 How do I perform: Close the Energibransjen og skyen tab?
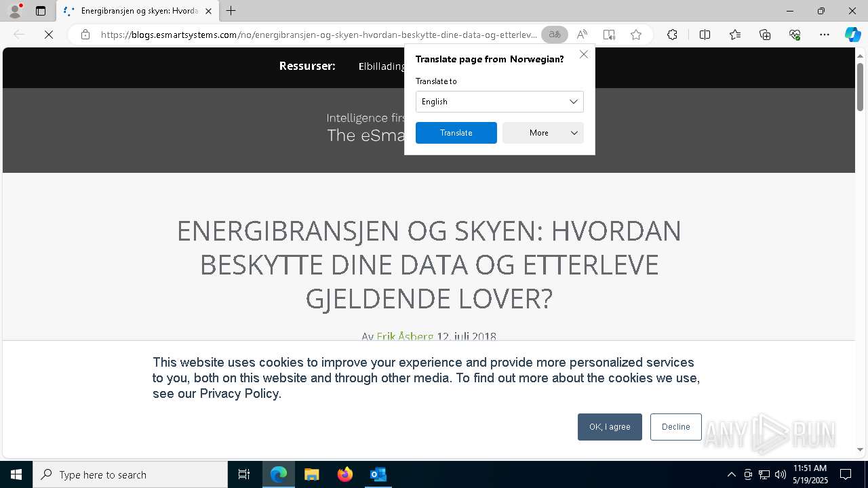pos(208,11)
